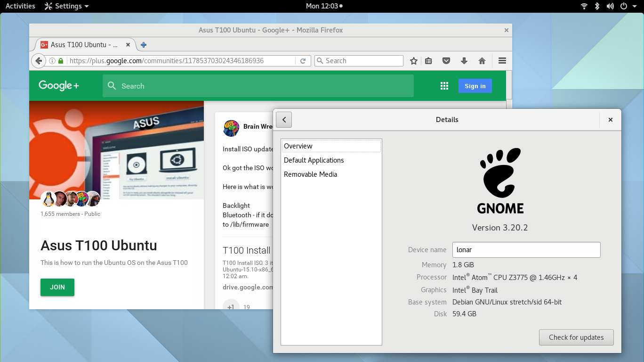The height and width of the screenshot is (362, 644).
Task: Go back with Firefox back arrow button
Action: pos(39,61)
